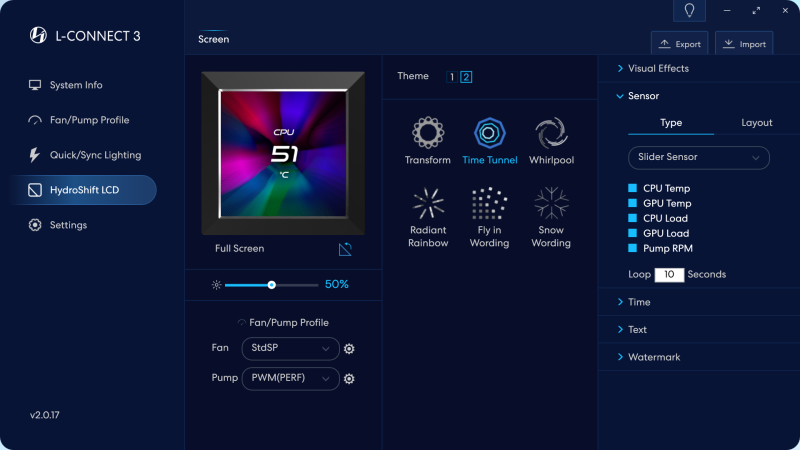Click the Quick/Sync Lighting bolt icon

tap(34, 155)
